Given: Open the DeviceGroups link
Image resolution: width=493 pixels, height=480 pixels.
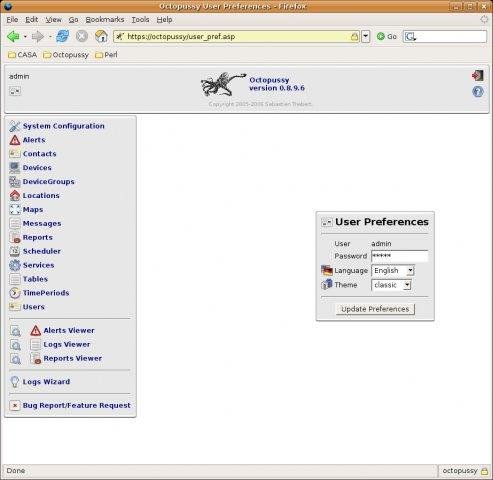Looking at the screenshot, I should 49,182.
